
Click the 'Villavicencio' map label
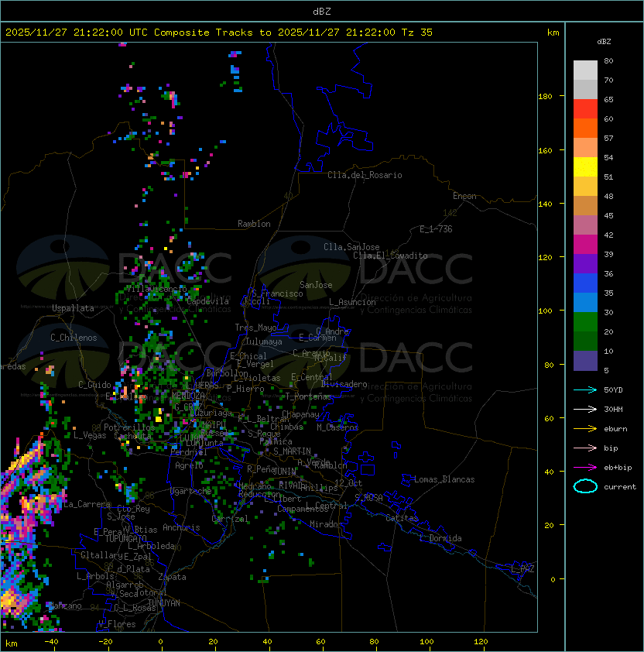[x=156, y=289]
